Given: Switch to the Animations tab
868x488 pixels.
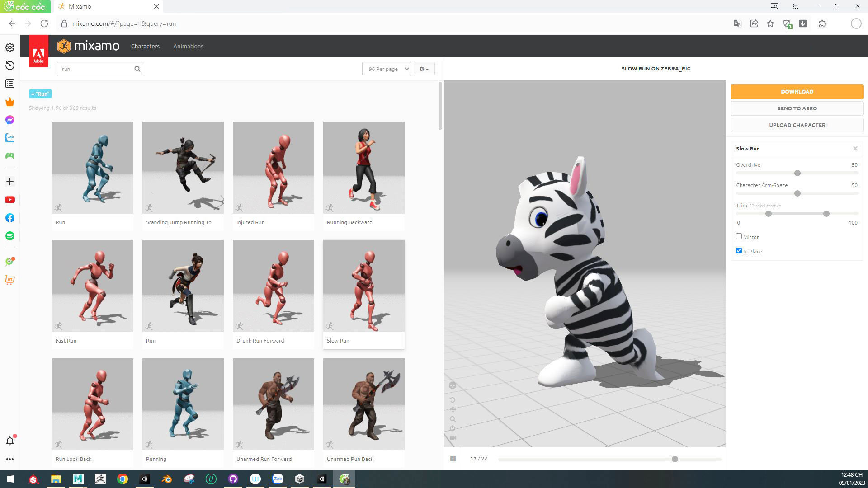Looking at the screenshot, I should click(x=188, y=46).
